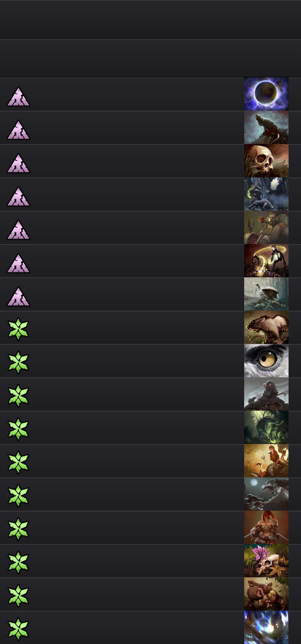The width and height of the screenshot is (301, 644).
Task: Open the yellow owl eye card thumbnail
Action: [266, 361]
